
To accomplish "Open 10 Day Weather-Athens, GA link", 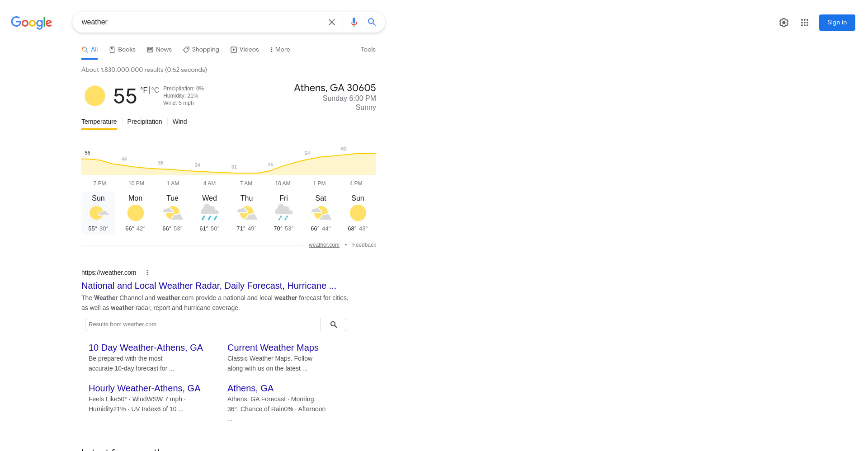I will coord(146,348).
